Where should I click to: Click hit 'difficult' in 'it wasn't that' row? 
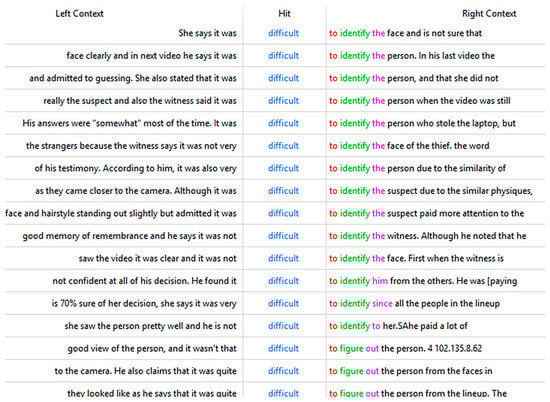[x=283, y=348]
